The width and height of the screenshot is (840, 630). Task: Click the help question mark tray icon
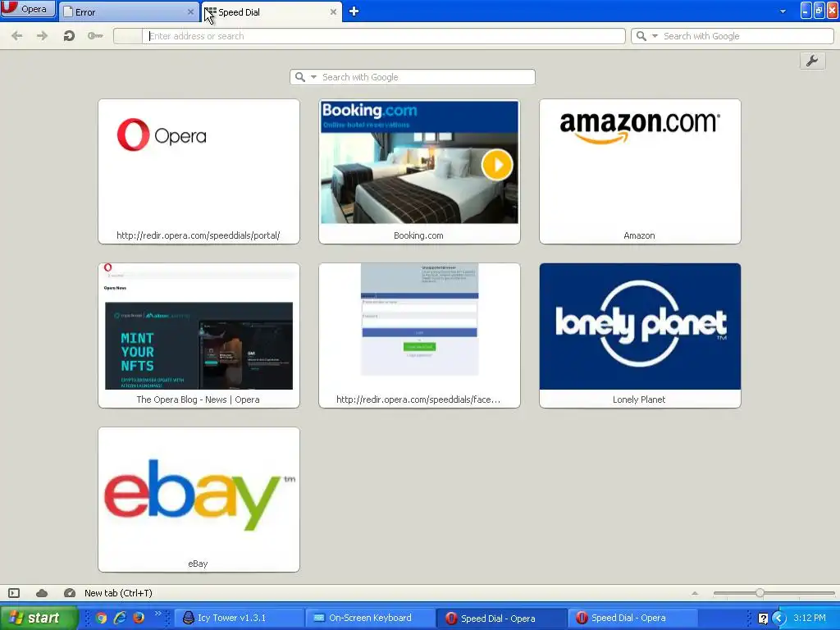click(764, 619)
